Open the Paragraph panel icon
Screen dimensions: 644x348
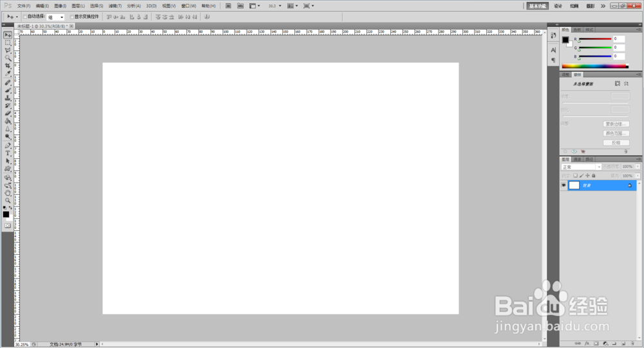(x=553, y=60)
